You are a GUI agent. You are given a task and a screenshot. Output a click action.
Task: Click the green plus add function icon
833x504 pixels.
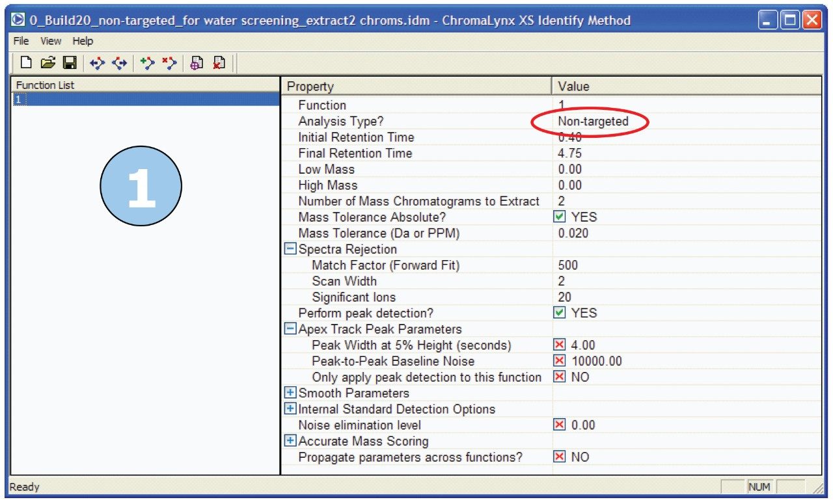pyautogui.click(x=148, y=63)
